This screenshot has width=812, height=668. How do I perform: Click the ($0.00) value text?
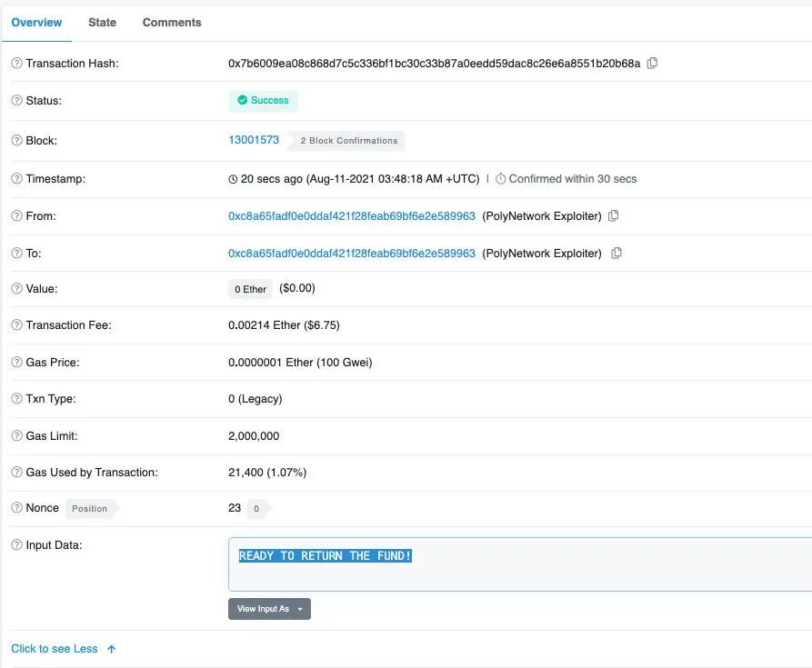pos(297,288)
